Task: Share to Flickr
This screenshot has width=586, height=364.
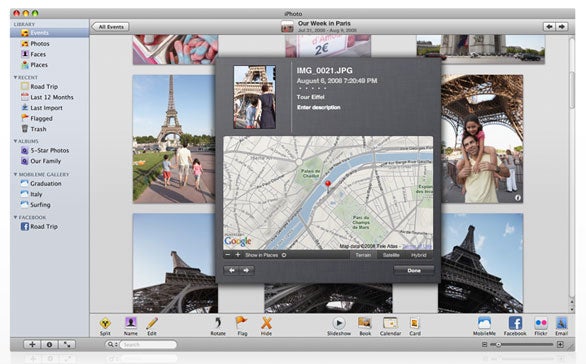Action: [541, 326]
